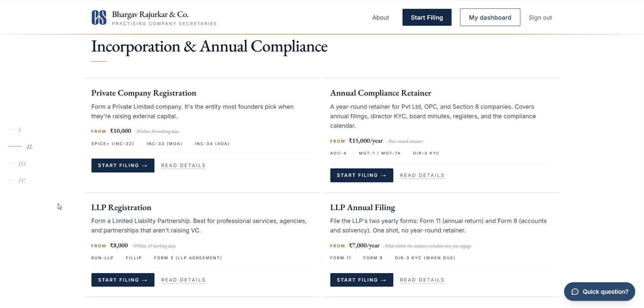
Task: Click Start Filing in the header
Action: (427, 17)
